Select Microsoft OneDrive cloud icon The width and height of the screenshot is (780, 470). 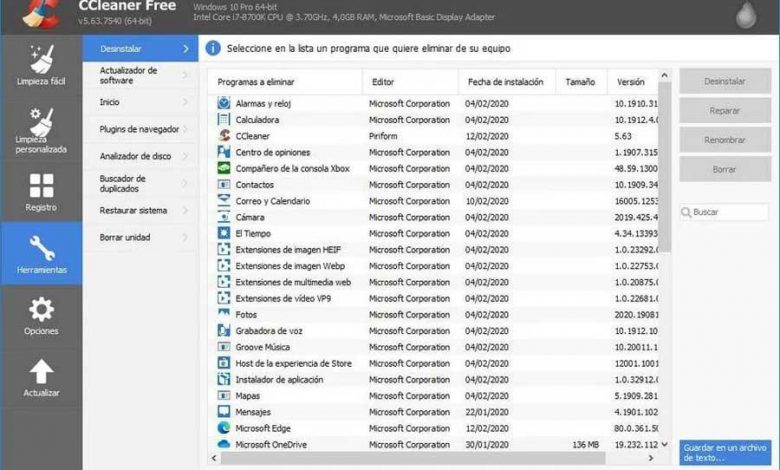pyautogui.click(x=224, y=444)
